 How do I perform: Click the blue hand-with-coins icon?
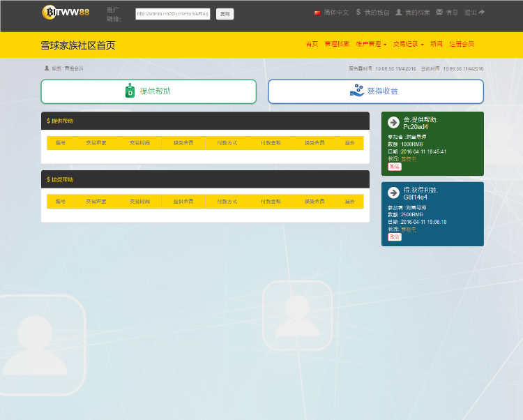click(357, 91)
